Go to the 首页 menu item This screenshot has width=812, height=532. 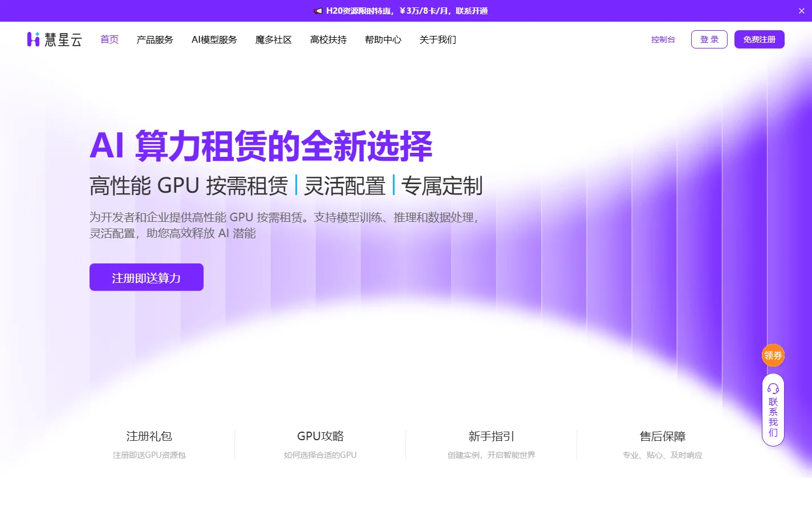pyautogui.click(x=109, y=39)
